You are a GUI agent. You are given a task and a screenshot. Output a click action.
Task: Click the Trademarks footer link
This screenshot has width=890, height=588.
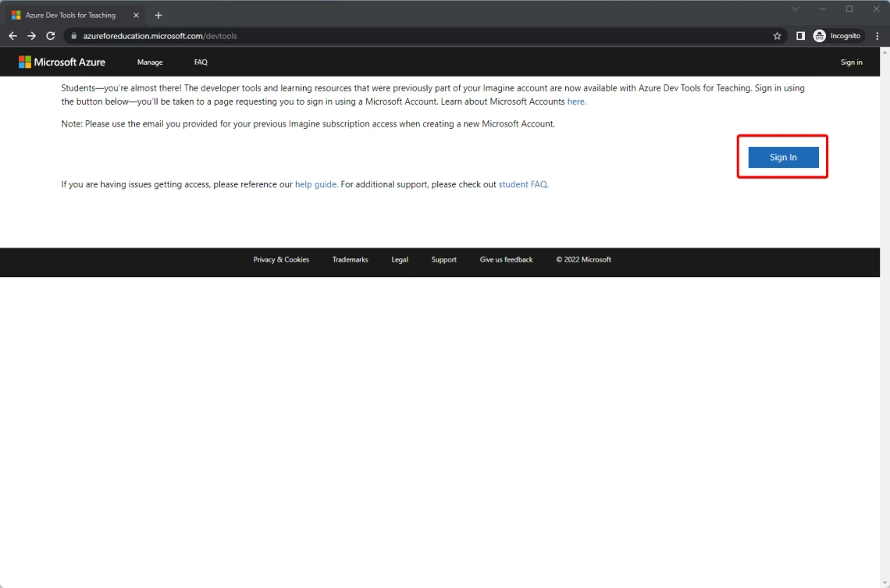351,259
